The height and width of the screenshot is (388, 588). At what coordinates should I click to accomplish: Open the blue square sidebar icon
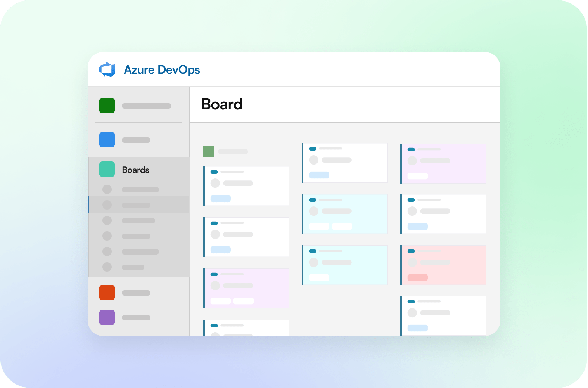coord(107,140)
